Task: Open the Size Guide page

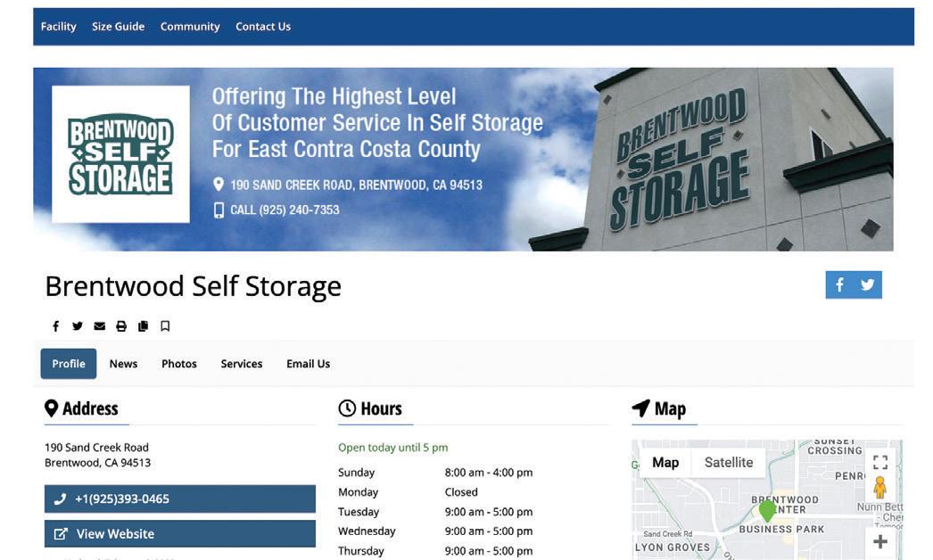Action: [x=118, y=27]
